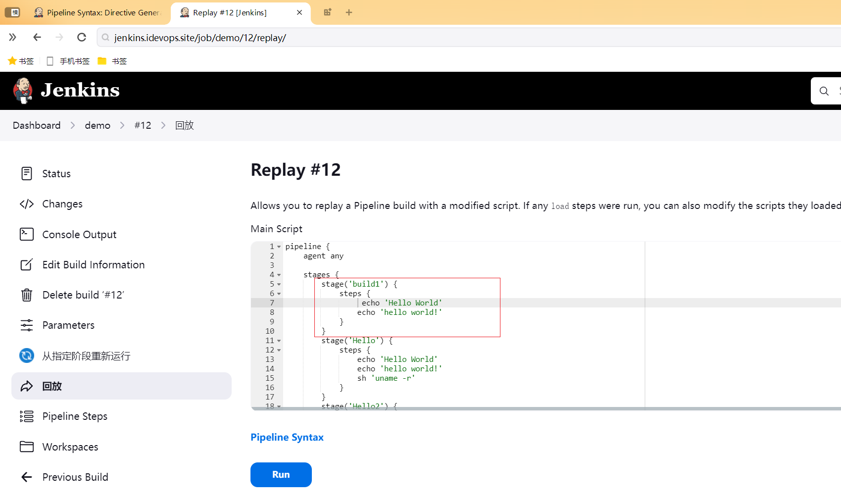
Task: Click the Edit Build Information pencil icon
Action: (x=27, y=264)
